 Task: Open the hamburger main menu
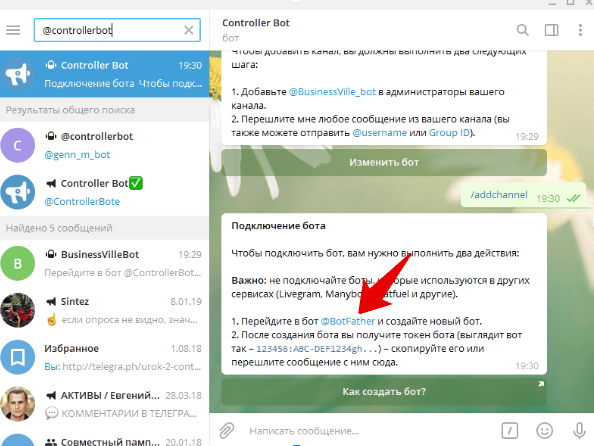point(13,30)
